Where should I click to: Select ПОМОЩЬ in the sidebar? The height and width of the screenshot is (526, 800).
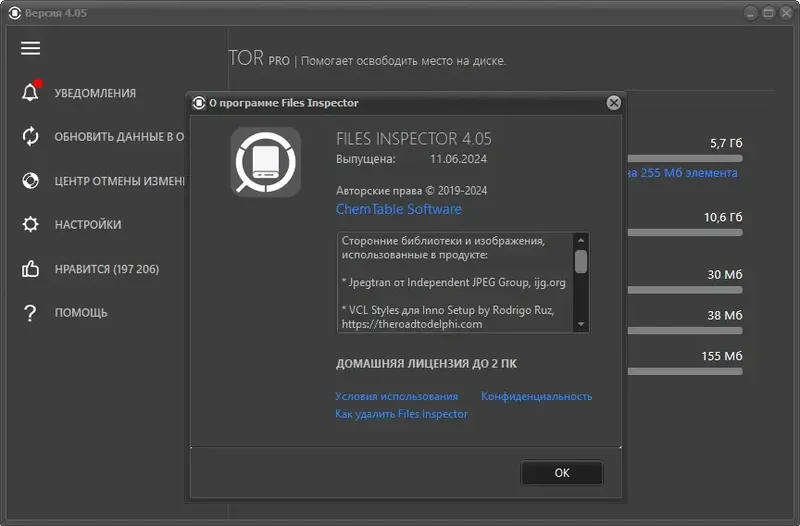[x=81, y=313]
